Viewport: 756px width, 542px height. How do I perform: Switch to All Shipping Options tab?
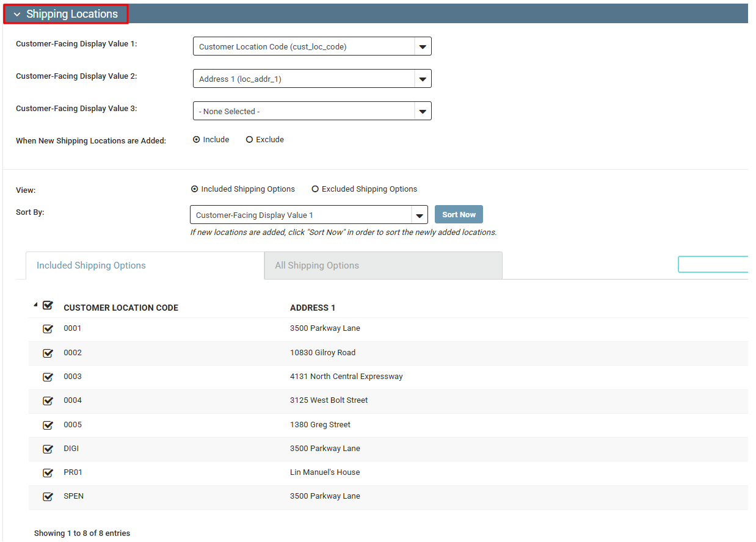click(x=383, y=266)
